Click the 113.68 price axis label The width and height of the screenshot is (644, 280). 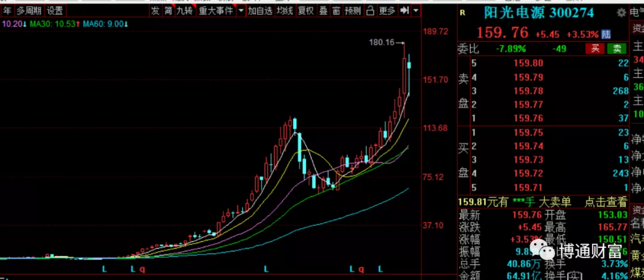tap(436, 129)
